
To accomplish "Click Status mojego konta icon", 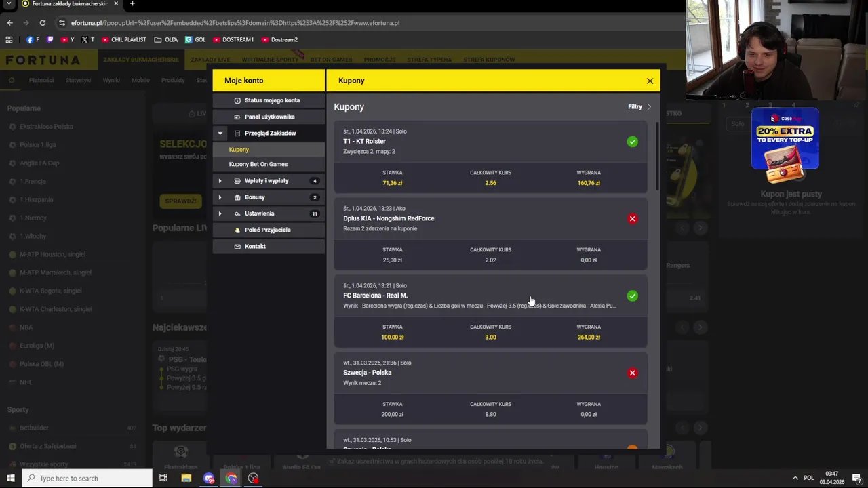I will click(237, 100).
